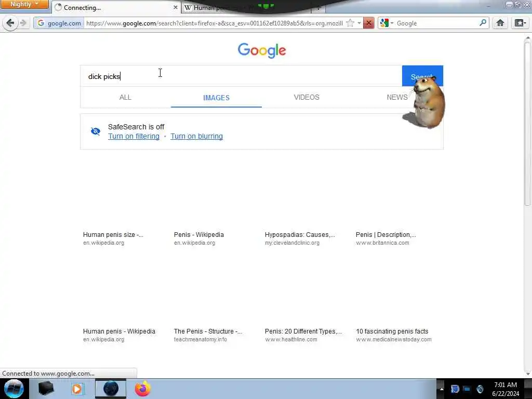532x399 pixels.
Task: Select the IMAGES results tab
Action: pos(216,98)
